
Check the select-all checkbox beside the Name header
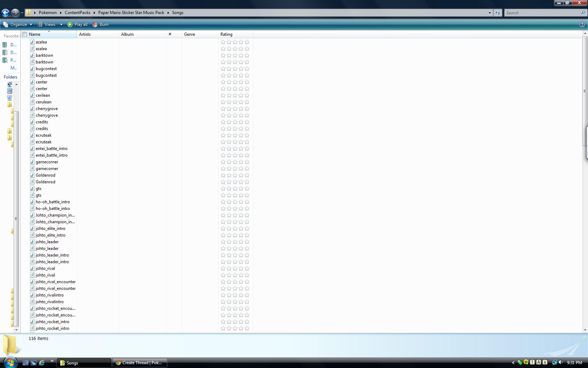pos(24,34)
